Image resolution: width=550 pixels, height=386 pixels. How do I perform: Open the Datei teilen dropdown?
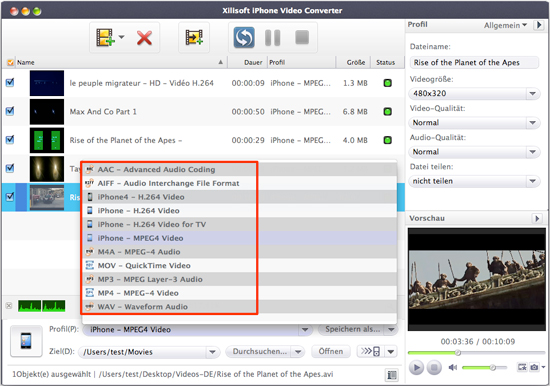pyautogui.click(x=474, y=181)
